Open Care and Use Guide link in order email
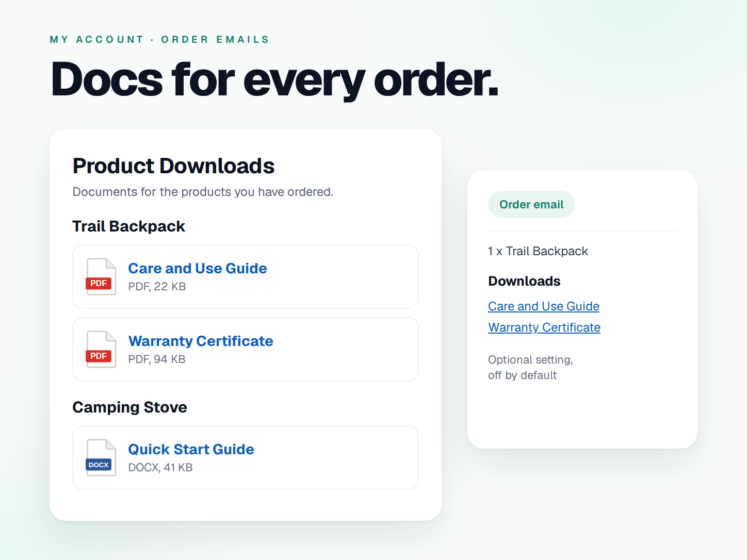Image resolution: width=747 pixels, height=560 pixels. [544, 306]
